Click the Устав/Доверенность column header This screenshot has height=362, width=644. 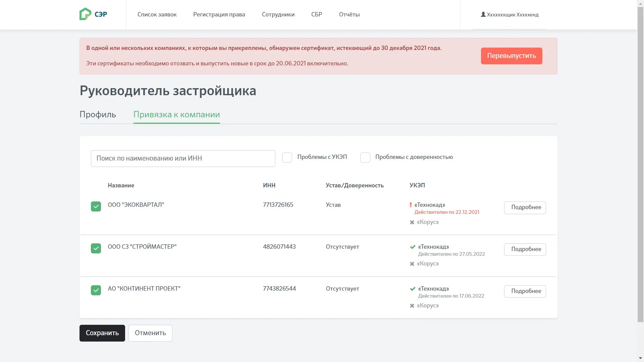pos(355,185)
